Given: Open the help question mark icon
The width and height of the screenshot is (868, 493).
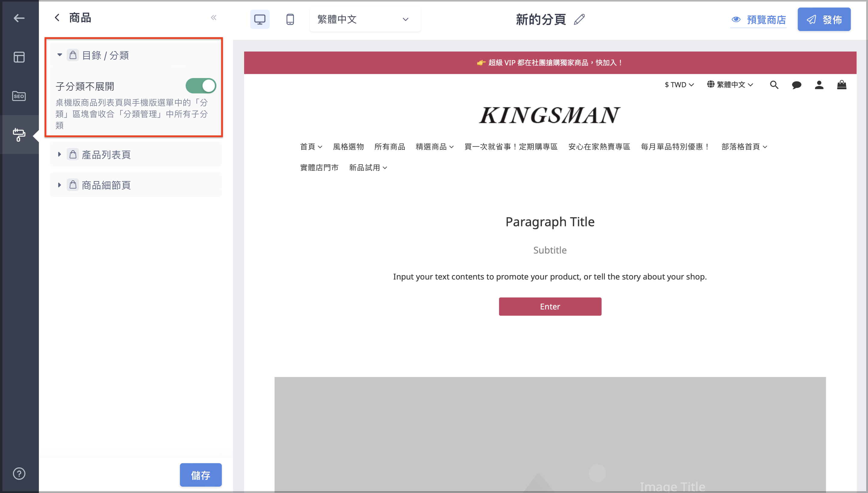Looking at the screenshot, I should (x=19, y=473).
